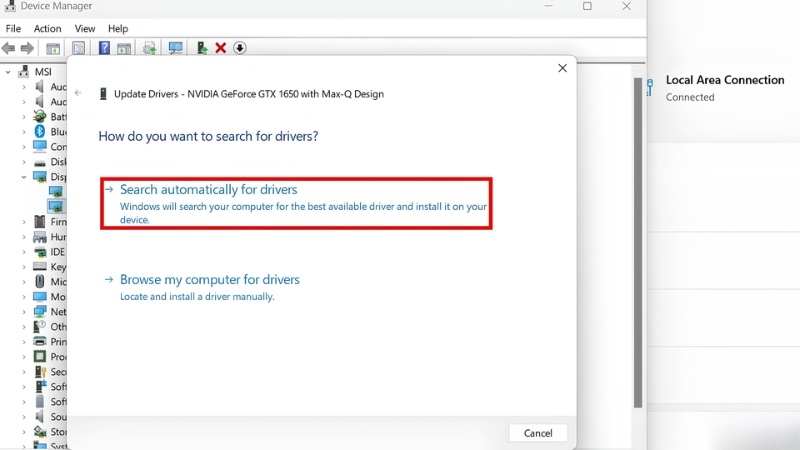Click the Security devices key icon
Viewport: 800px width, 450px height.
(x=40, y=371)
